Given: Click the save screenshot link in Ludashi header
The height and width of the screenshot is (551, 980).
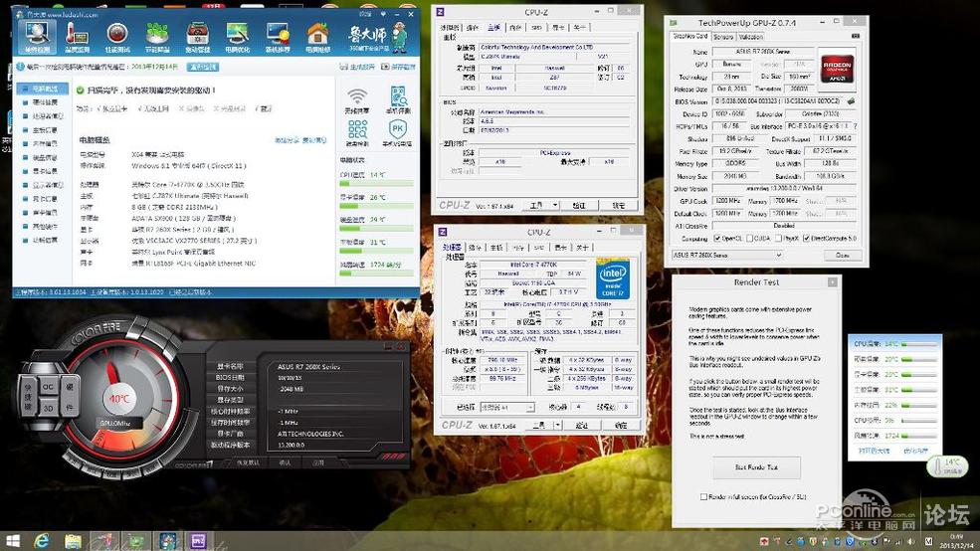Looking at the screenshot, I should point(398,67).
